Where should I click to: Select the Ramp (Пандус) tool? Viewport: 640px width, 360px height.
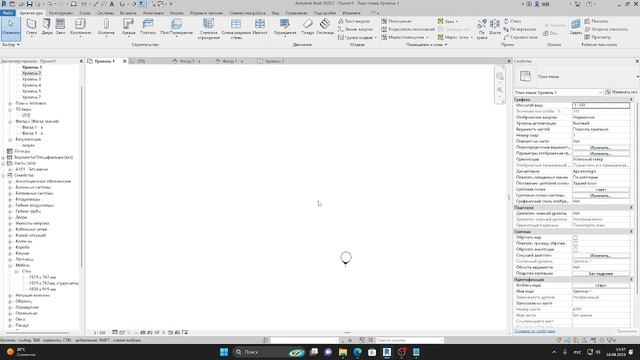[x=307, y=27]
